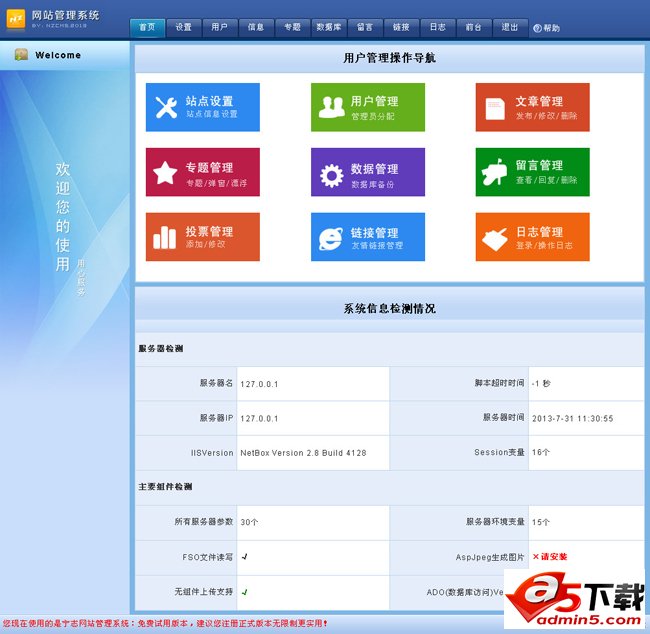Click the two-people icon on 用户管理 tile

click(x=332, y=107)
